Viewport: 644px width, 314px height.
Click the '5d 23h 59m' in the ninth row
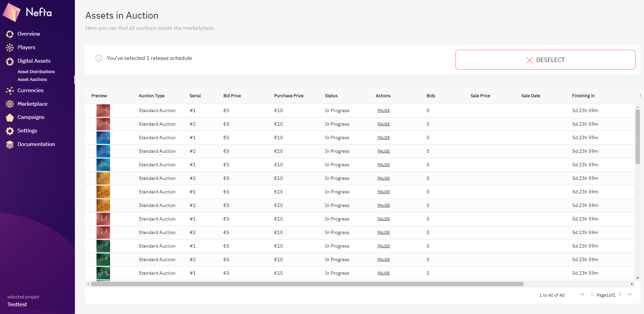click(x=585, y=219)
